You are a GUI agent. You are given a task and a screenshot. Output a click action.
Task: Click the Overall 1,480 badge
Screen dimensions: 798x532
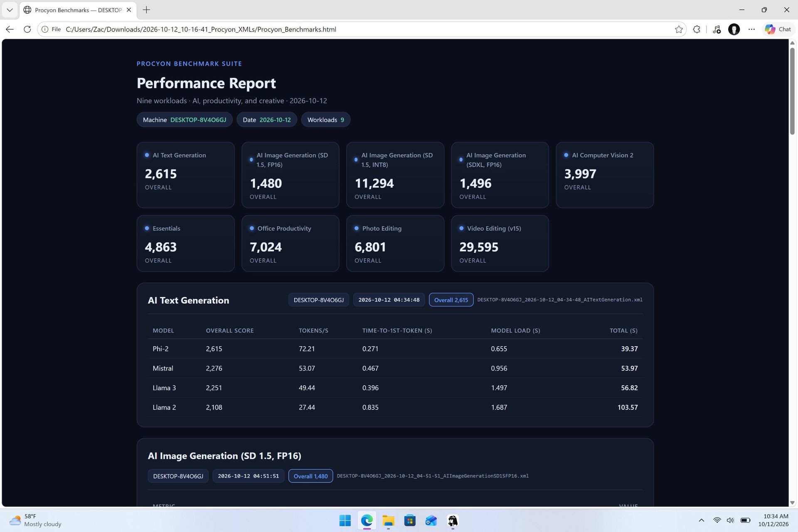310,476
